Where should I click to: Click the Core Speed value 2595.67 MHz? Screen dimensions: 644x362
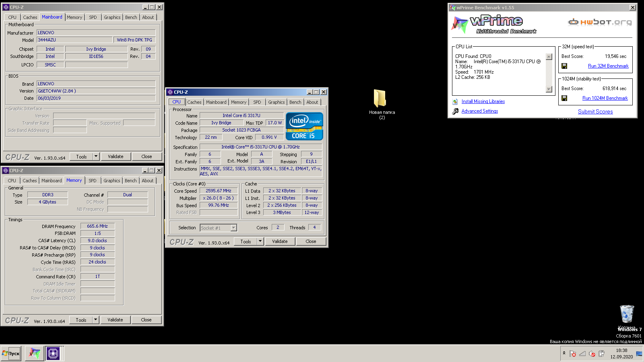[x=219, y=191]
